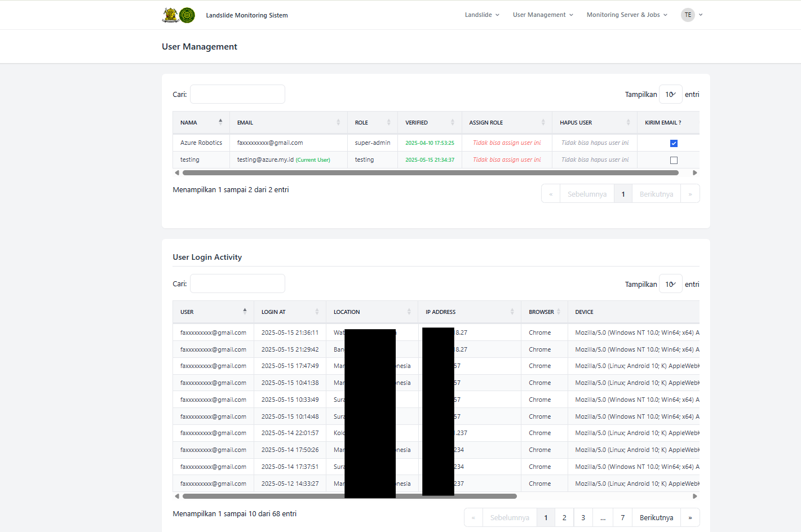Screen dimensions: 801x532
Task: Uncheck Kirim Email for Azure Robotics
Action: [674, 143]
